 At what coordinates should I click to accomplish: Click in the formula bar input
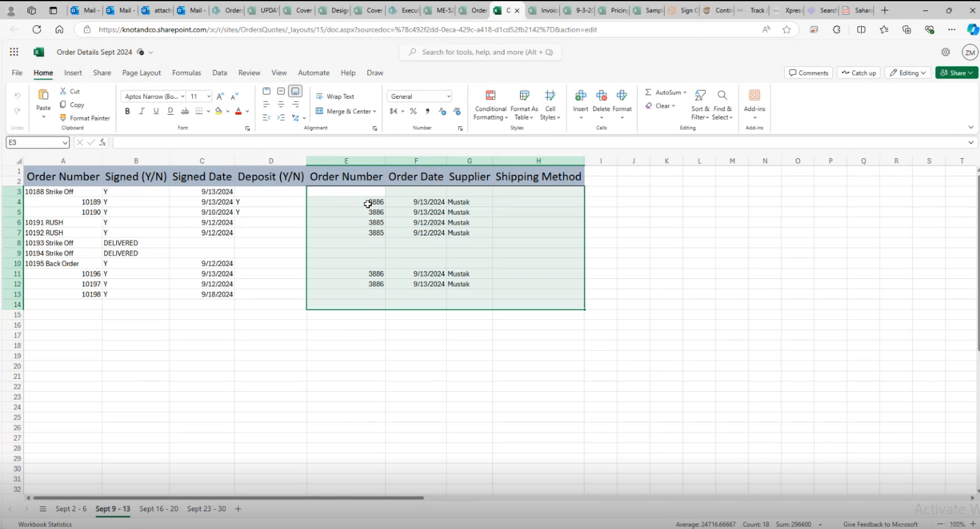[x=539, y=142]
